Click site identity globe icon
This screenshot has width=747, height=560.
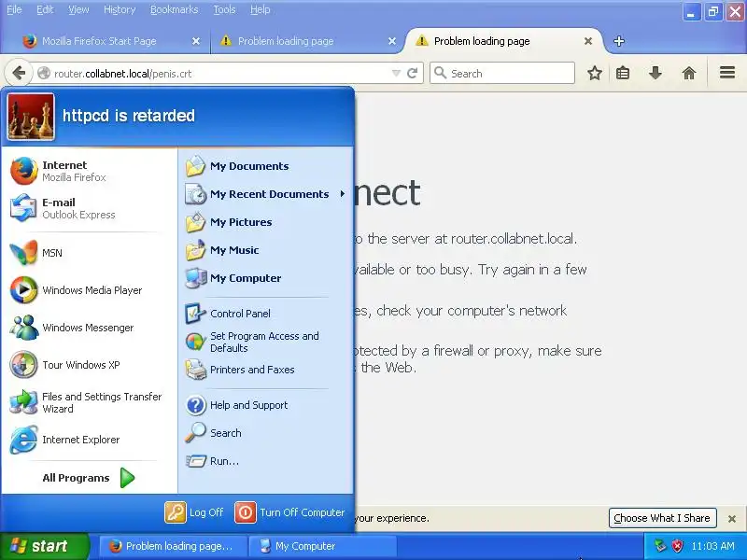click(44, 74)
